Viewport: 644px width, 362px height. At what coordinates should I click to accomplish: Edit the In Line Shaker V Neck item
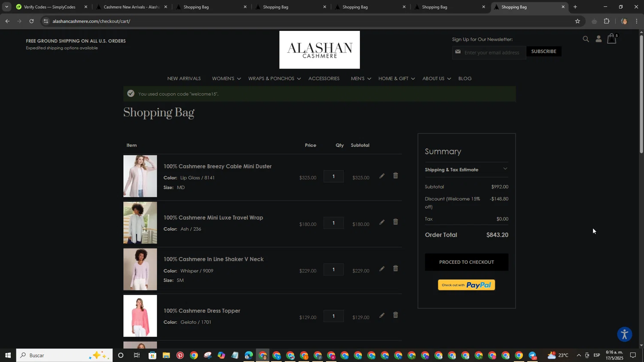point(382,269)
